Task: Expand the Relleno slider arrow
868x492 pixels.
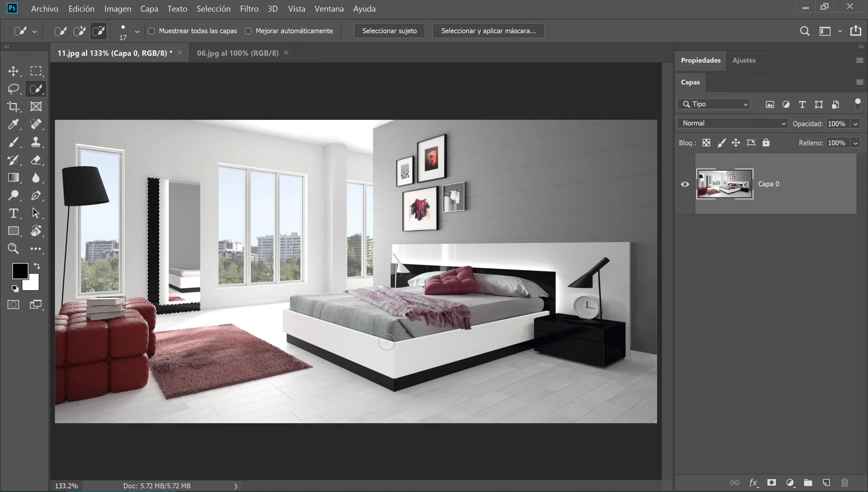Action: [x=856, y=143]
